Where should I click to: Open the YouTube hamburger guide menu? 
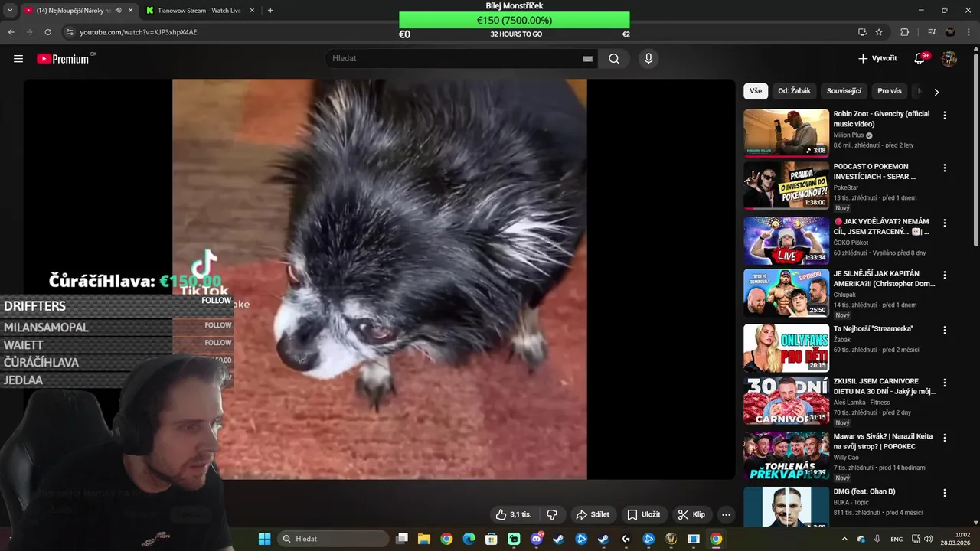click(18, 59)
